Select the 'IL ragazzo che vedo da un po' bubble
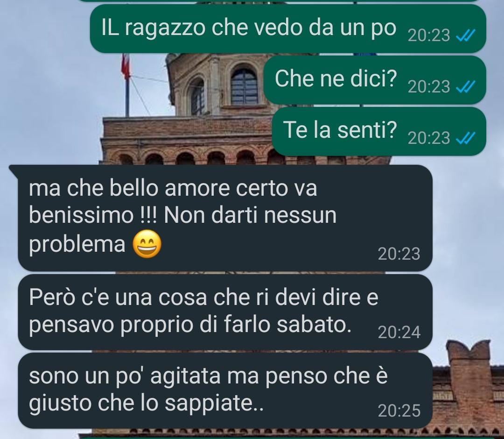504x439 pixels. tap(288, 28)
